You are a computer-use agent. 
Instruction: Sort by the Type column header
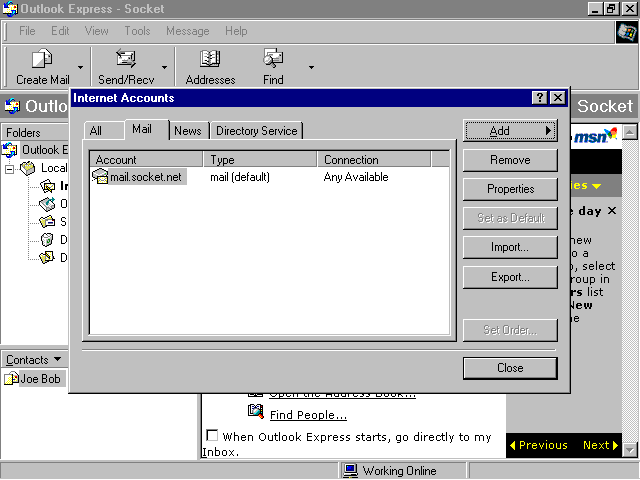(x=260, y=160)
